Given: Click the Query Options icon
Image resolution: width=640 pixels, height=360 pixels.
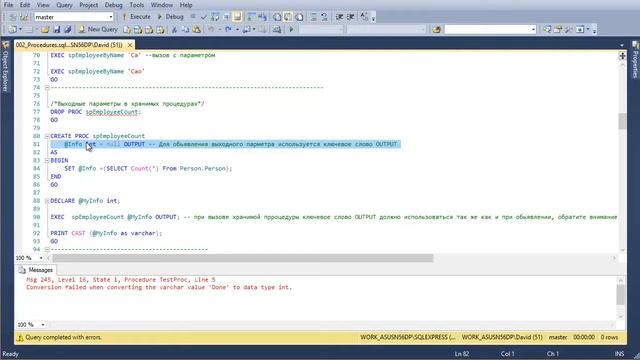Looking at the screenshot, I should 226,17.
